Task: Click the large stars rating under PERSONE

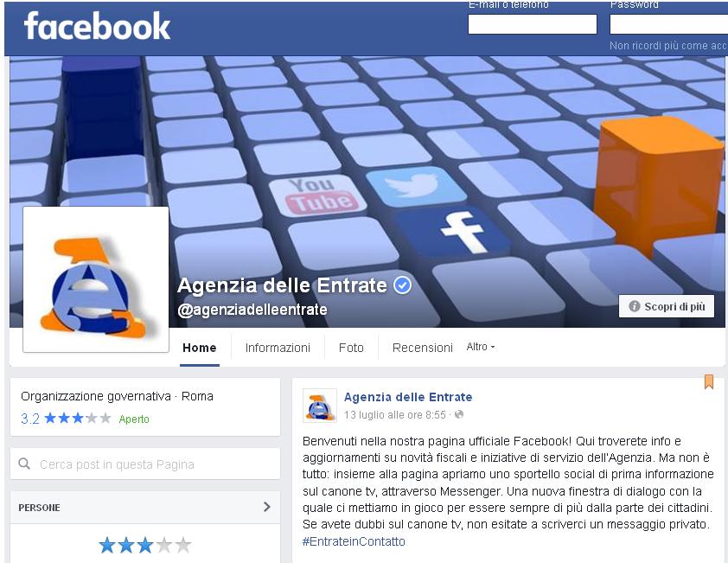Action: coord(145,545)
